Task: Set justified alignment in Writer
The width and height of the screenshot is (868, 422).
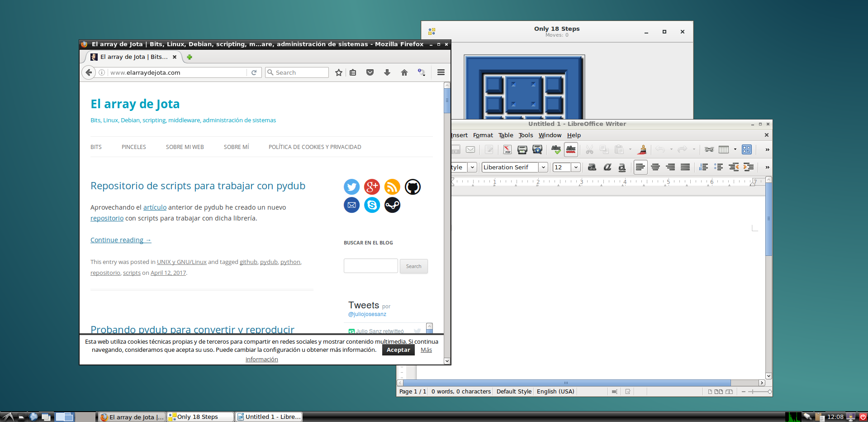Action: [x=685, y=167]
